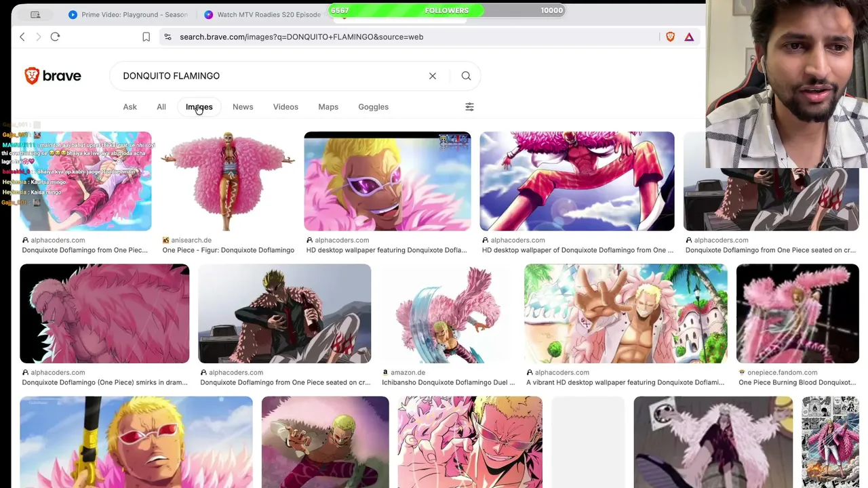Open the Ichibansho figure thumbnail from amazon.de
Viewport: 868px width, 488px height.
pos(448,313)
